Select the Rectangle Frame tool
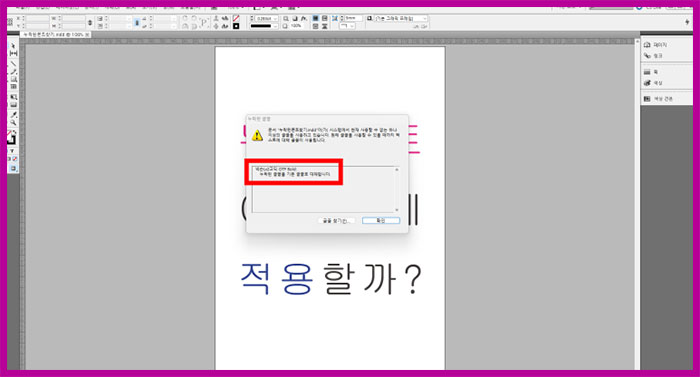Image resolution: width=700 pixels, height=377 pixels. [x=13, y=79]
